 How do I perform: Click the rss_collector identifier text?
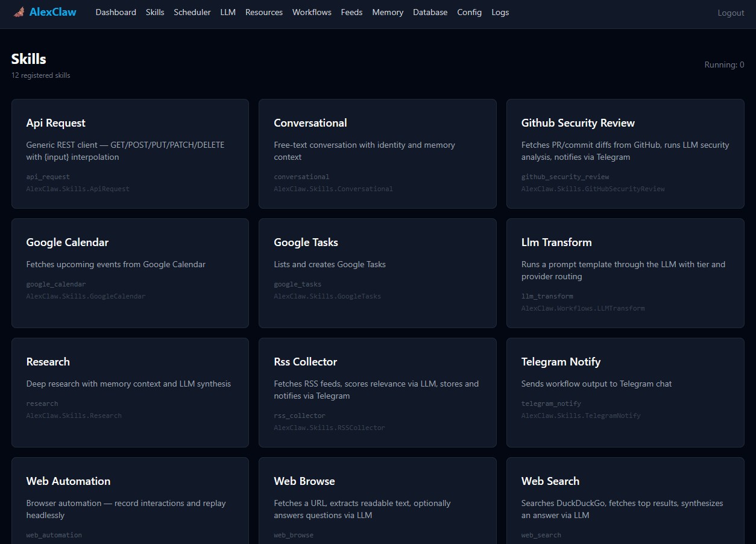tap(300, 416)
